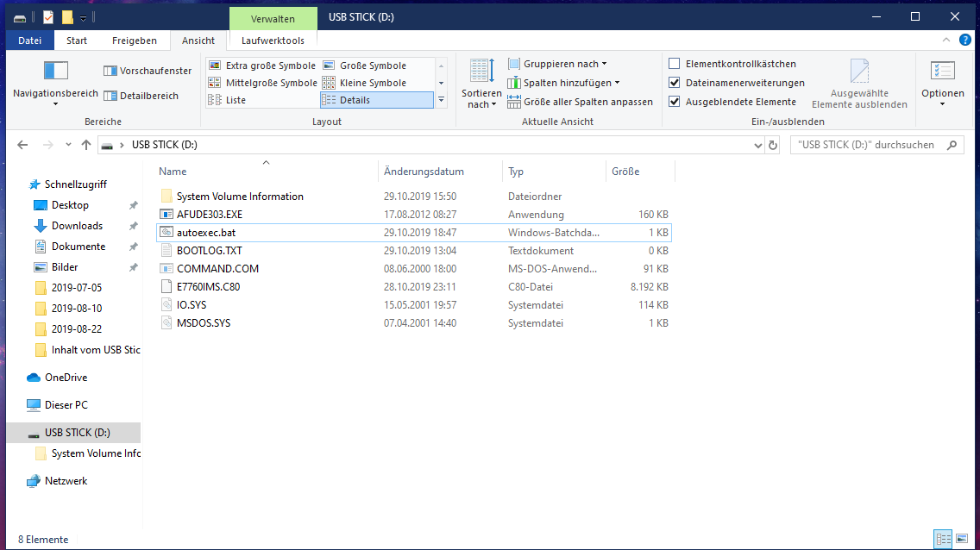This screenshot has width=980, height=550.
Task: Click the Properties quick access toolbar icon
Action: (48, 17)
